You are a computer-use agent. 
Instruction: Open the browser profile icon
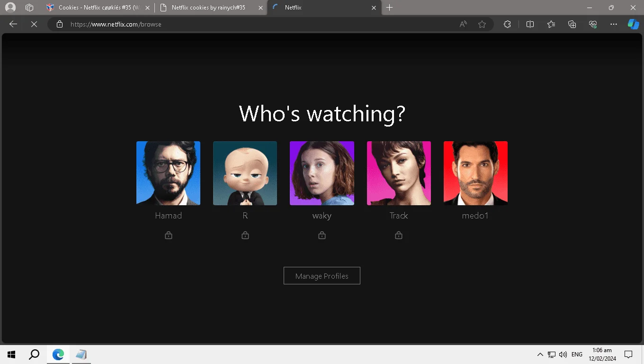[x=10, y=8]
